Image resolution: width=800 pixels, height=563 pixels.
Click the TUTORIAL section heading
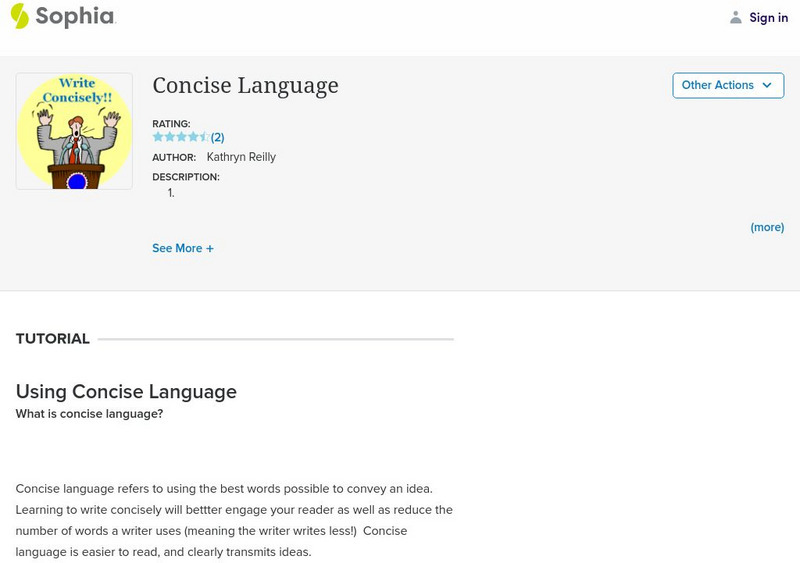[x=53, y=339]
